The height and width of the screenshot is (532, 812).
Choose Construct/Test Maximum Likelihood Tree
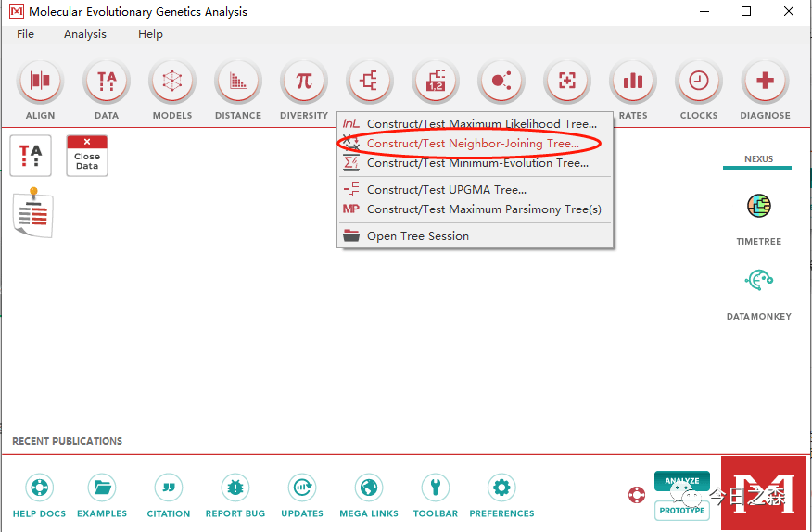pos(475,124)
